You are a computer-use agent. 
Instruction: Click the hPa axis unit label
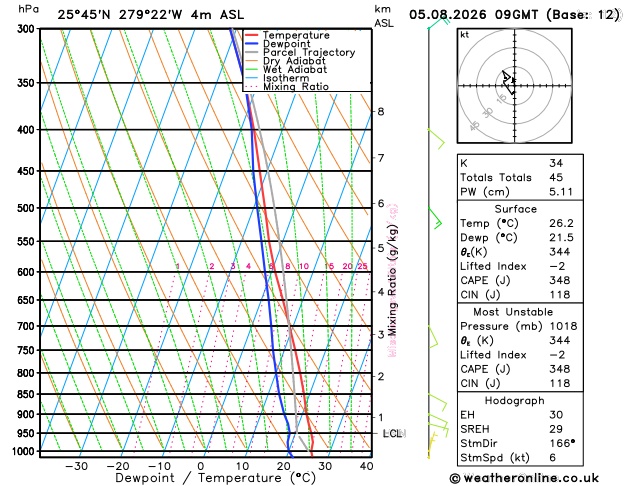(x=29, y=9)
